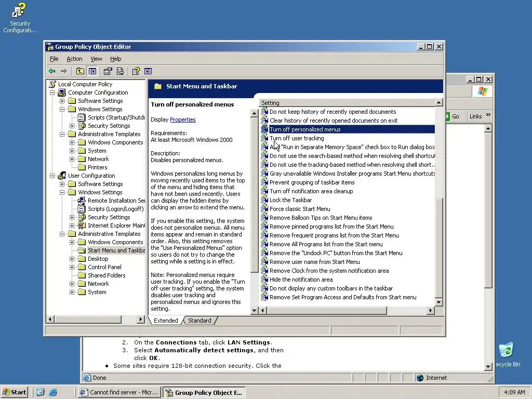Collapse User Configuration node
Viewport: 532px width, 399px height.
(52, 176)
